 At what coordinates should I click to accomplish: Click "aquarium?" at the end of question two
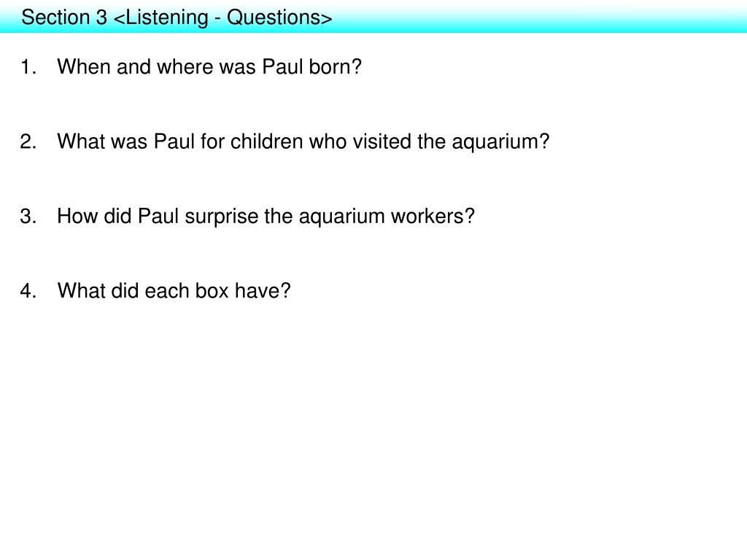click(x=500, y=143)
